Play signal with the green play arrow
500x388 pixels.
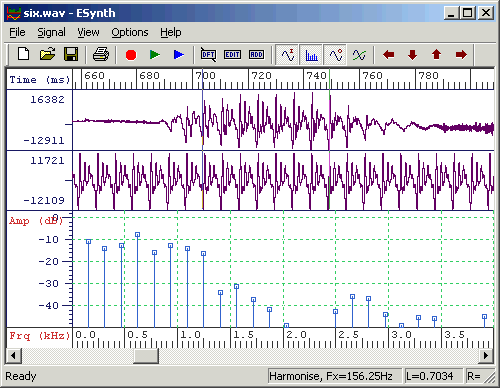(155, 54)
